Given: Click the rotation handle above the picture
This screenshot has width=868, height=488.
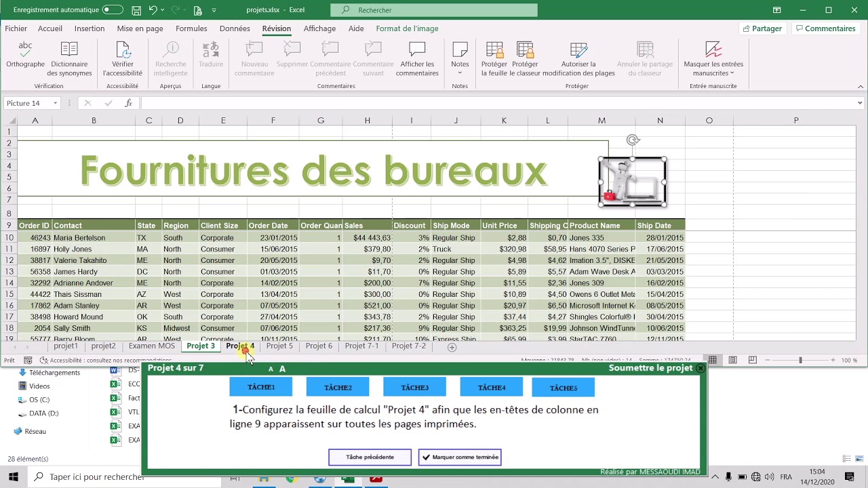Looking at the screenshot, I should pos(633,140).
